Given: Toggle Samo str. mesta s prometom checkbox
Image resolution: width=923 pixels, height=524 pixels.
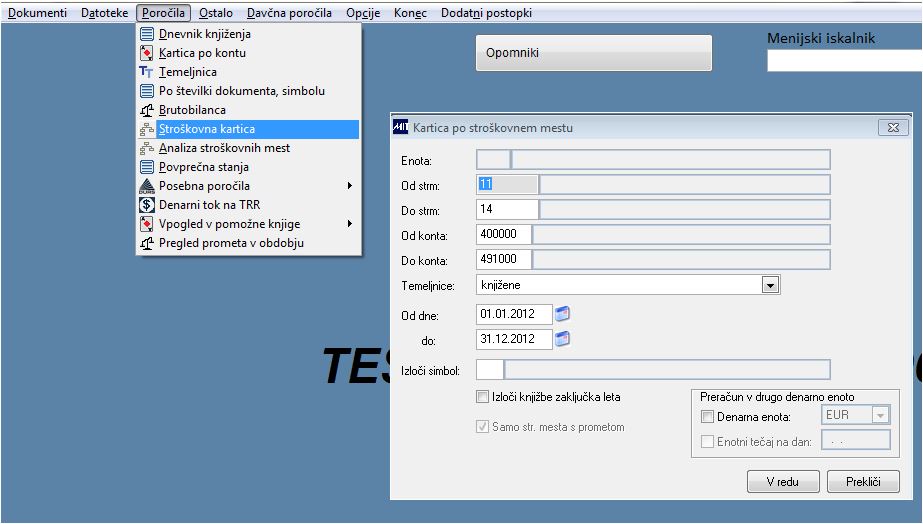Looking at the screenshot, I should 483,426.
